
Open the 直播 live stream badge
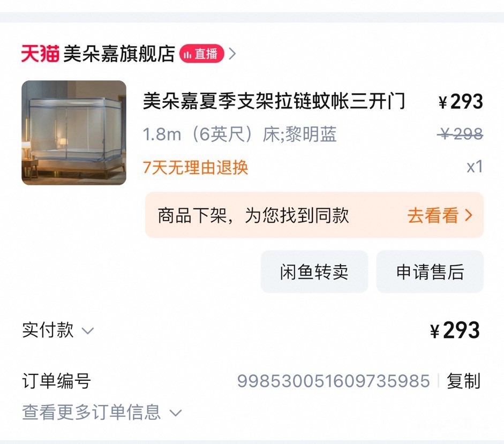[201, 54]
